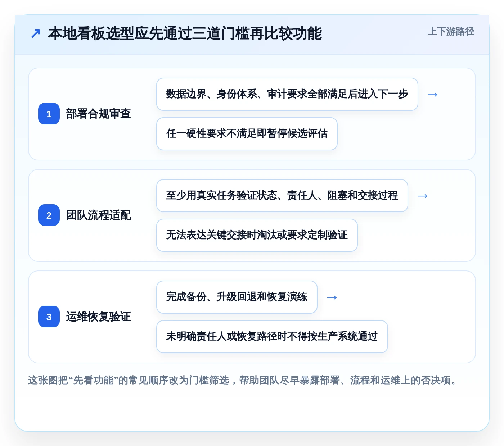The height and width of the screenshot is (446, 504).
Task: Open the 至少用真实任务验证状态 condition box
Action: click(x=282, y=196)
